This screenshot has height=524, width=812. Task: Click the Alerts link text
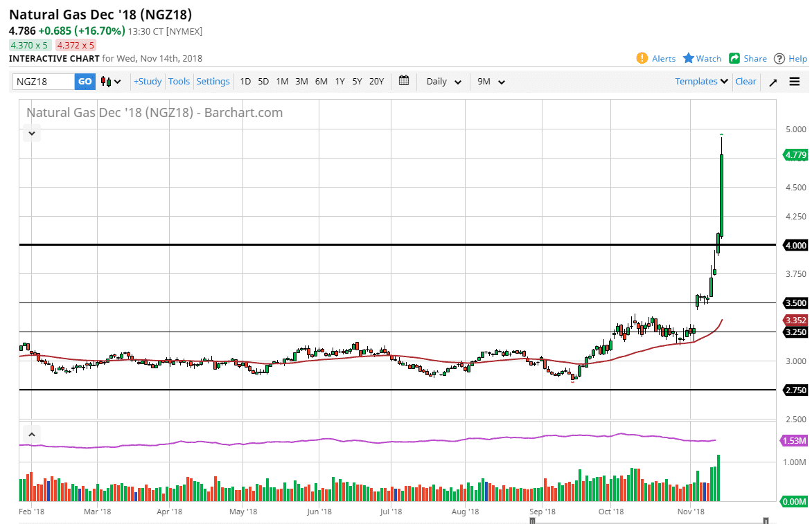click(664, 58)
